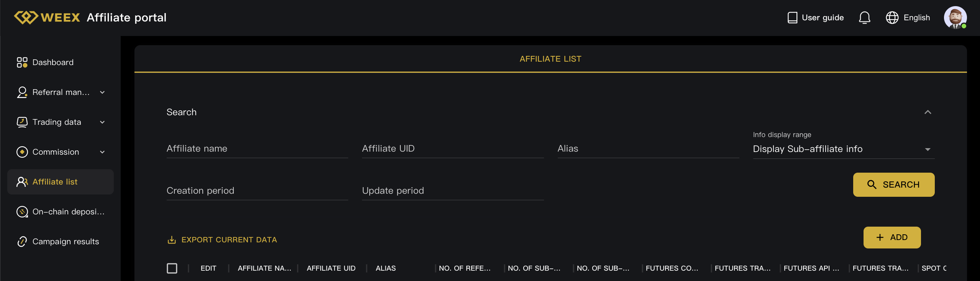Click the globe language icon
Screen dimensions: 980x281
click(892, 18)
